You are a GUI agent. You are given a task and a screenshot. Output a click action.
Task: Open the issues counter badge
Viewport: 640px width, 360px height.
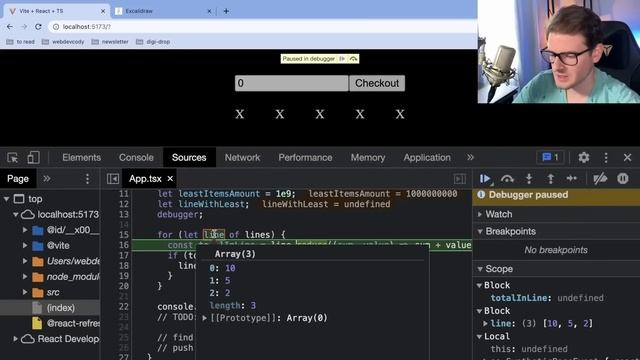point(550,158)
